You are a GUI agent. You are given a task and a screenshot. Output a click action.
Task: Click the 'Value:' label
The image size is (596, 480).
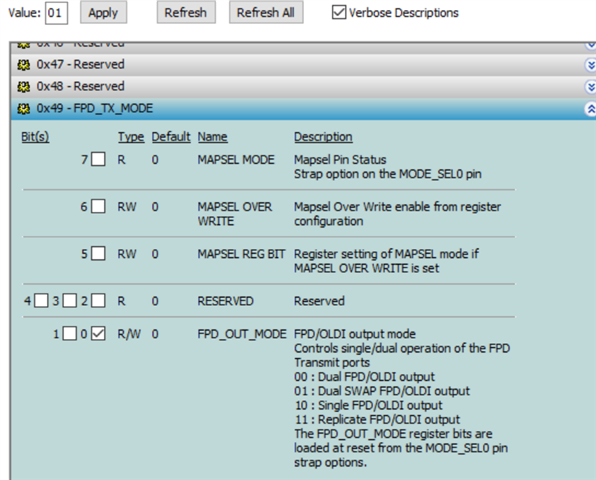[x=24, y=13]
